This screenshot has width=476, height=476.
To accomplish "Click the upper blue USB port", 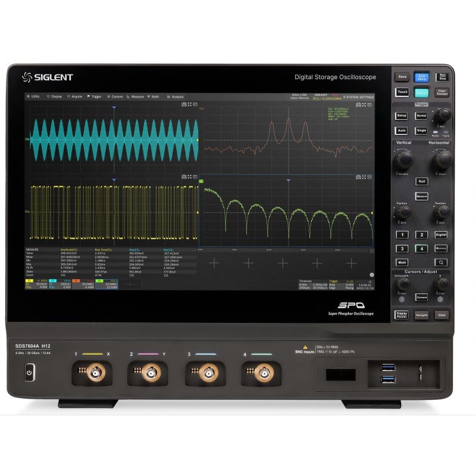I will 389,368.
